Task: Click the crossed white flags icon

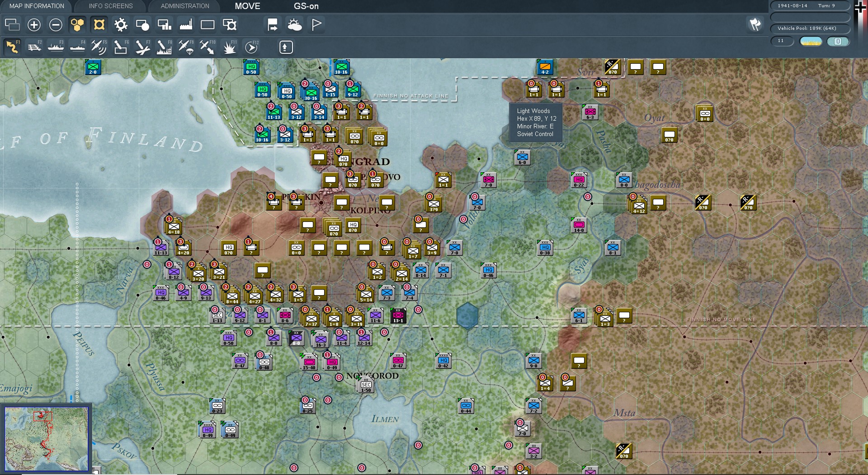Action: [x=755, y=24]
